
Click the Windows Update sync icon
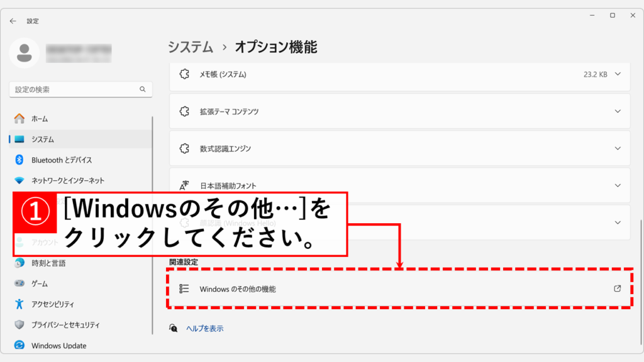pos(19,345)
